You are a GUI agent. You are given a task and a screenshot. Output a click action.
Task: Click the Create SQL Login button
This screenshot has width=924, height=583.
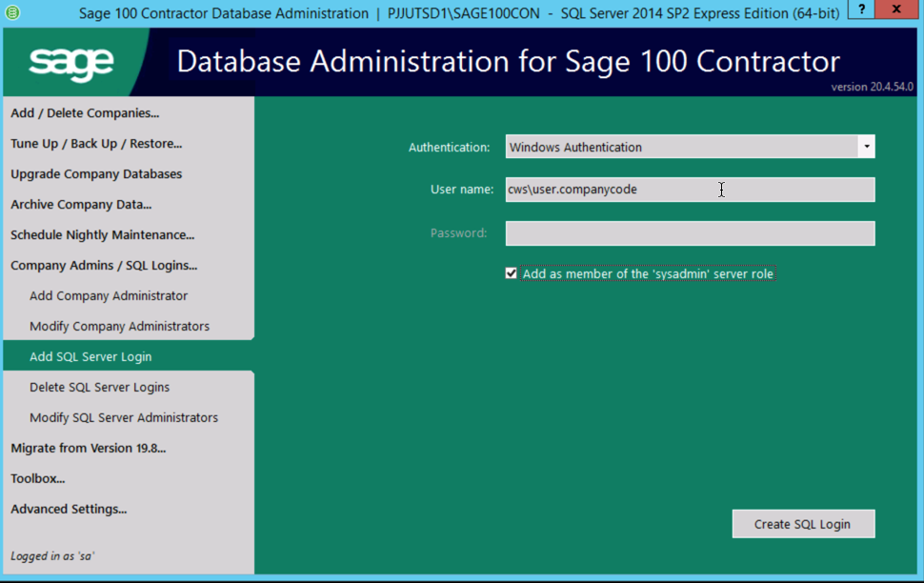pyautogui.click(x=803, y=524)
